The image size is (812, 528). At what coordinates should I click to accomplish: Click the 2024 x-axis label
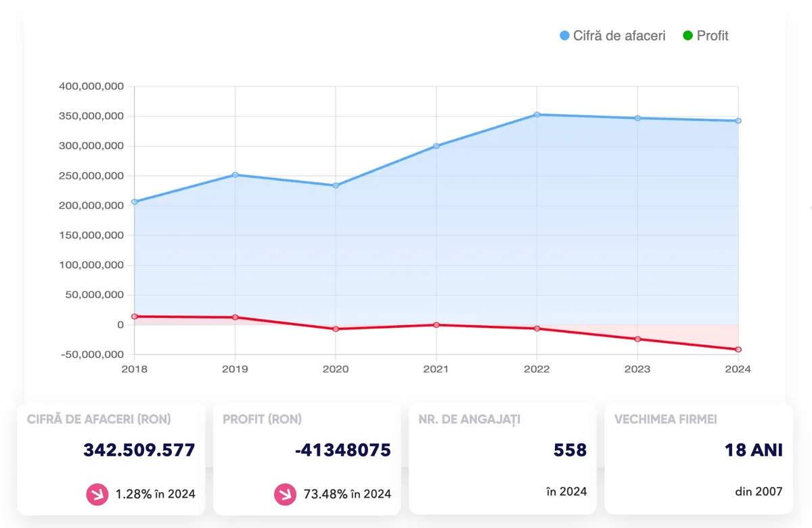pos(738,369)
